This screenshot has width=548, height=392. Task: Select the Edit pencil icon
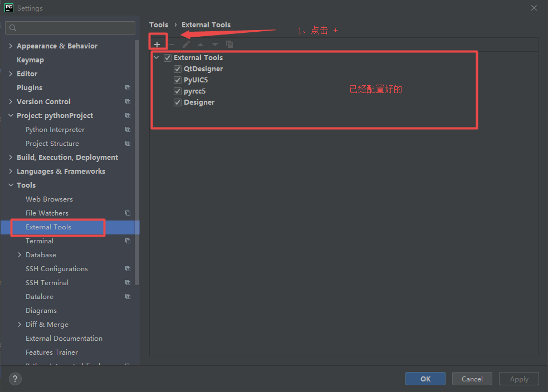186,44
